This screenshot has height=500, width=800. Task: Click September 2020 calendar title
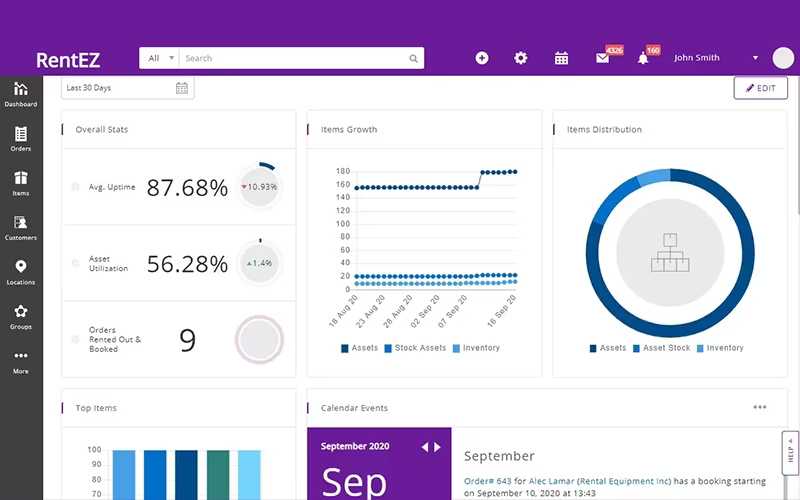pyautogui.click(x=355, y=446)
